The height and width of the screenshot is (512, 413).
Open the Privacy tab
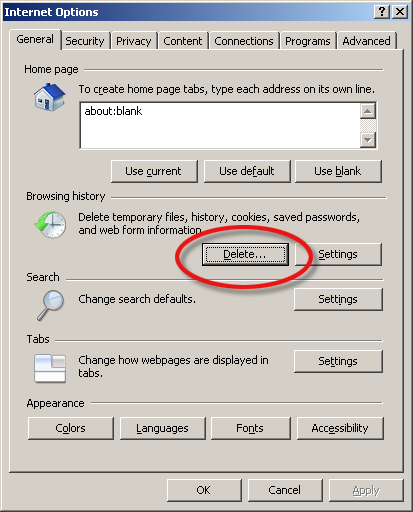pyautogui.click(x=134, y=41)
